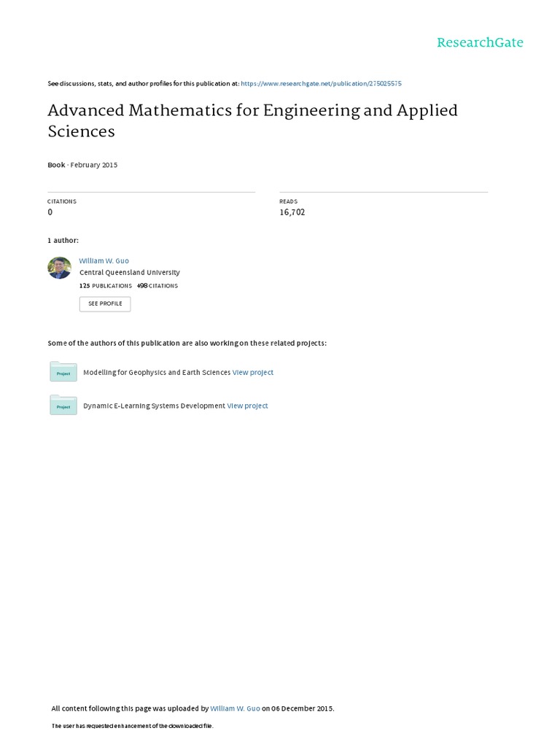Click the Advanced Mathematics for Engineering title
560x747 pixels.
[x=252, y=120]
